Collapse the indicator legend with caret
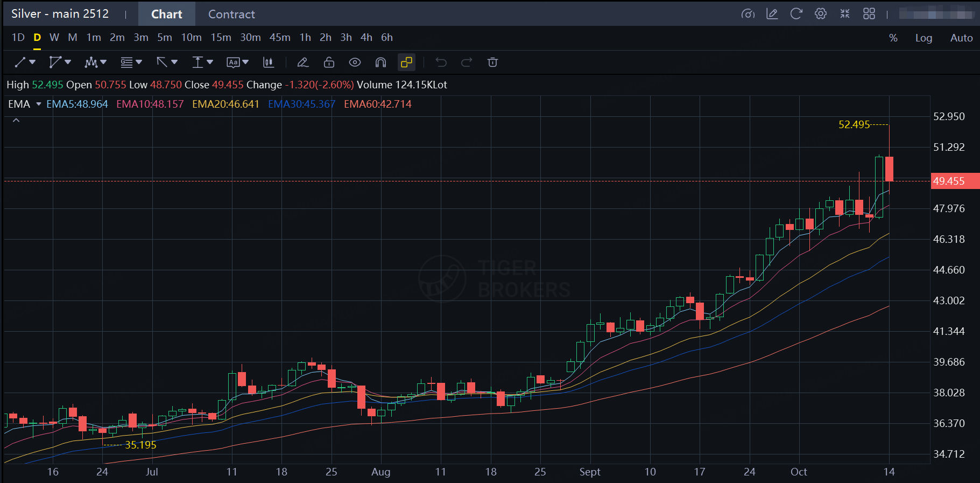Image resolution: width=980 pixels, height=483 pixels. click(16, 121)
